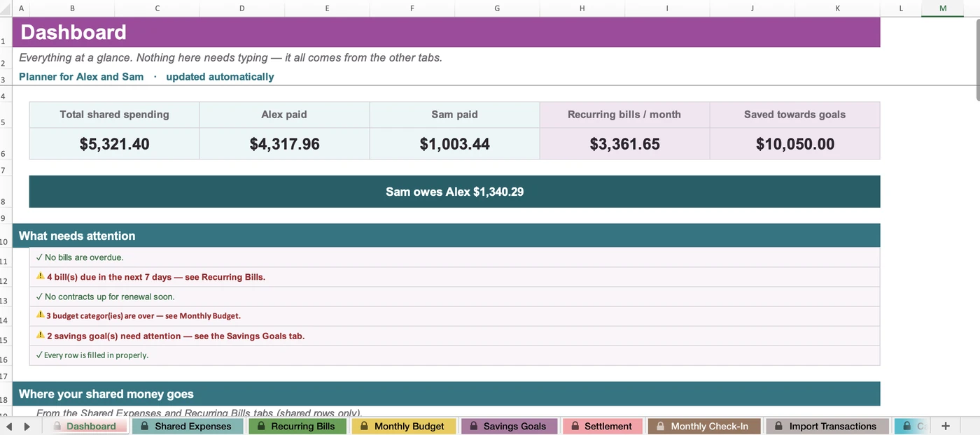Click the Everything at a glance subtitle
Image resolution: width=980 pixels, height=435 pixels.
(230, 57)
